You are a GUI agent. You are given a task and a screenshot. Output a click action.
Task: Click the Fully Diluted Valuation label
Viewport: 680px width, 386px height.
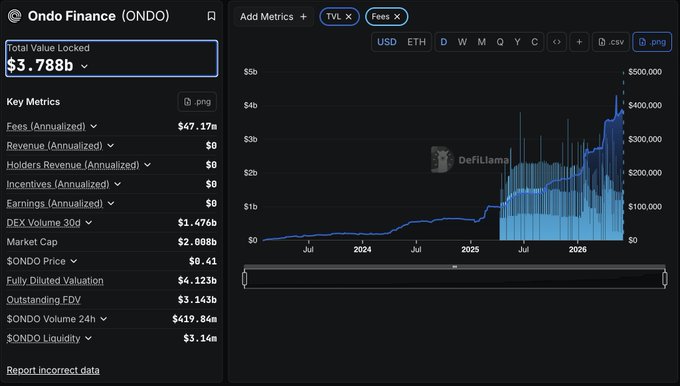[55, 281]
